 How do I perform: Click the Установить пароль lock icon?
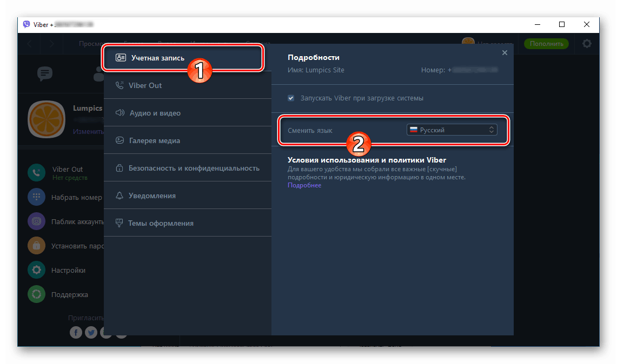tap(36, 246)
